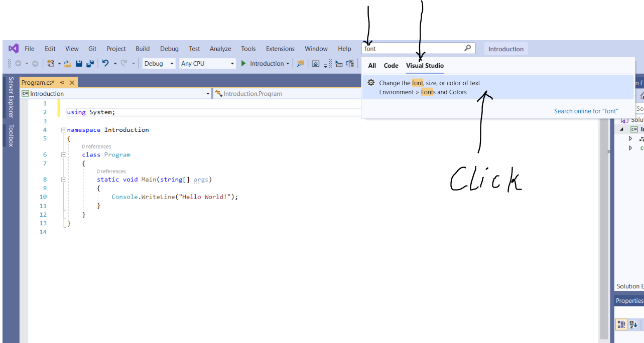Expand the second child node under project

point(630,148)
